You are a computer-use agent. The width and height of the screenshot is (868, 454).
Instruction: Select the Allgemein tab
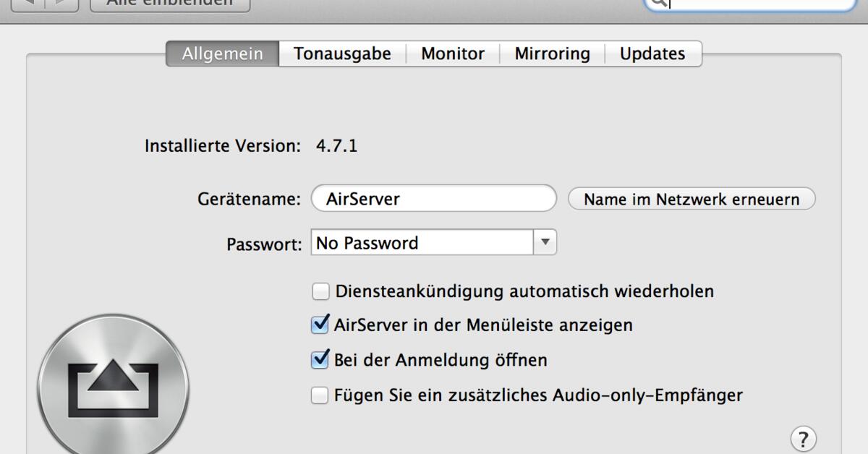tap(222, 54)
